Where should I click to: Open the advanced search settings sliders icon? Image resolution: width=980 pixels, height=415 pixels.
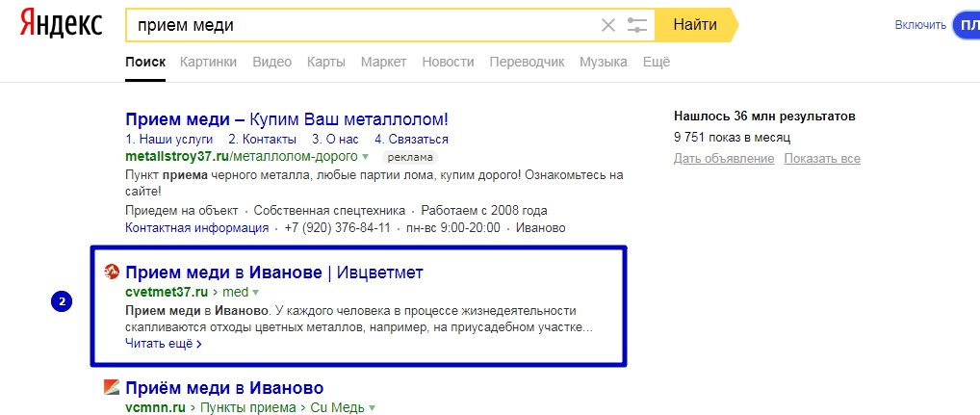pos(637,26)
